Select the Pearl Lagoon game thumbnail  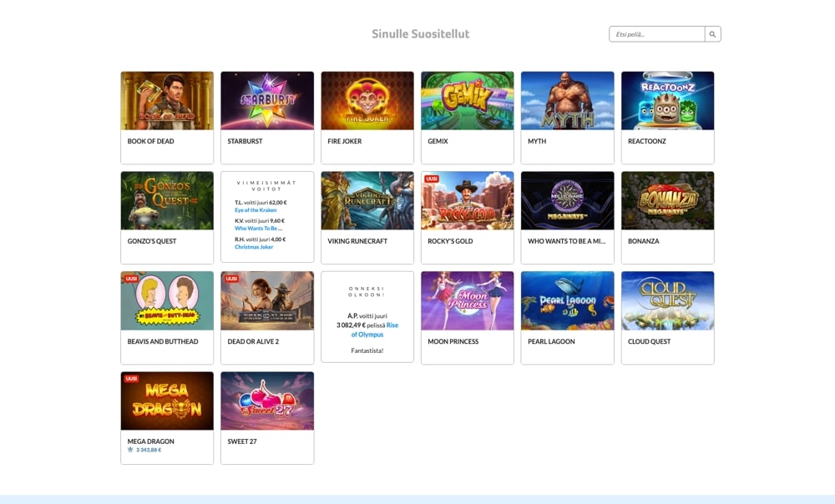tap(568, 300)
